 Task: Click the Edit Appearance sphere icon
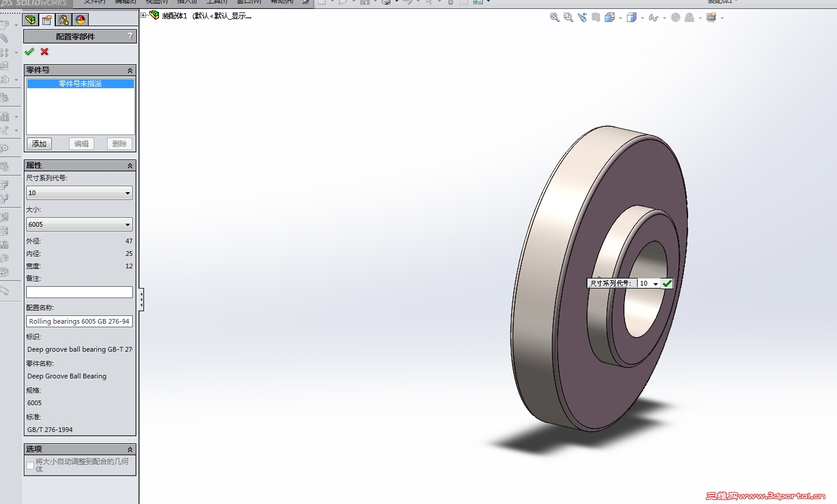coord(676,17)
